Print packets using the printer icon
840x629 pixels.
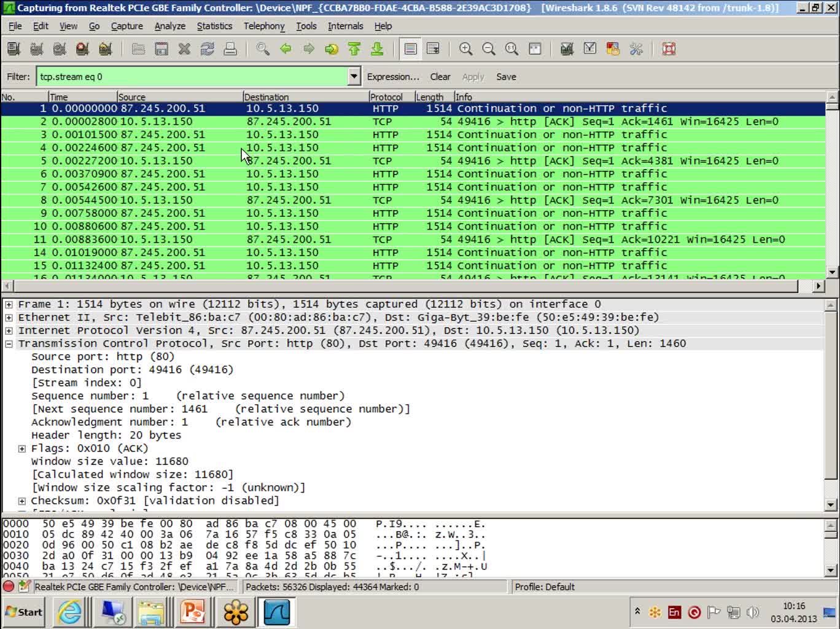[x=230, y=49]
